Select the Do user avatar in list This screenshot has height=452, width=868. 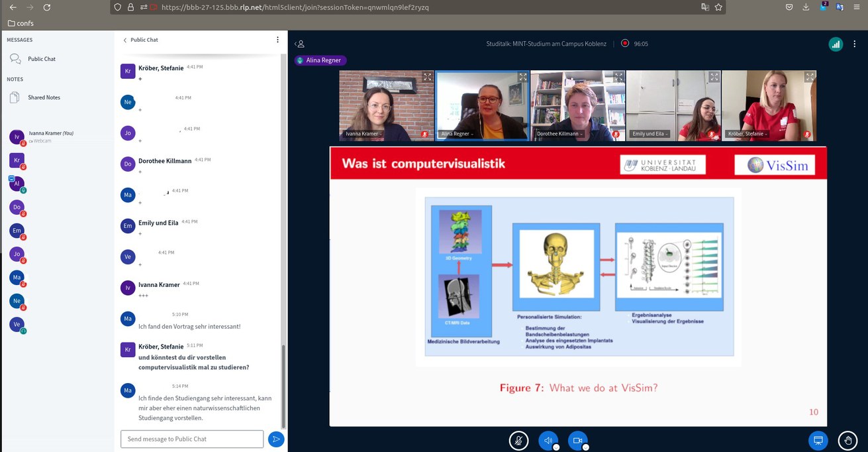tap(17, 207)
